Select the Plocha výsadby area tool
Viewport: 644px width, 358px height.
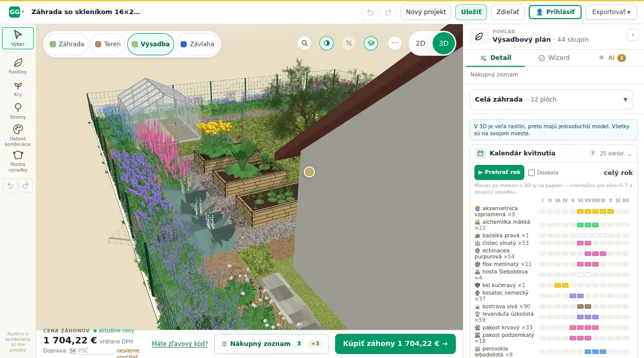pos(18,161)
